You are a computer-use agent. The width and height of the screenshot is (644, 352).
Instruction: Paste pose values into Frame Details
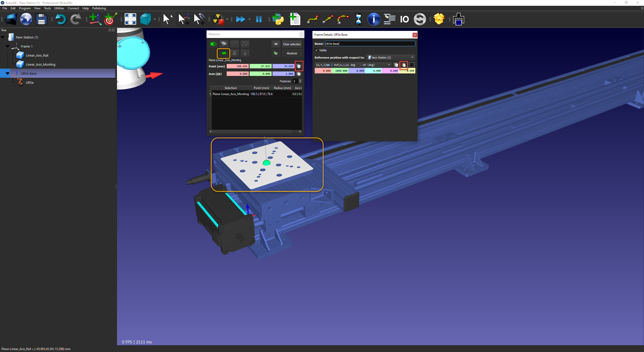click(404, 65)
